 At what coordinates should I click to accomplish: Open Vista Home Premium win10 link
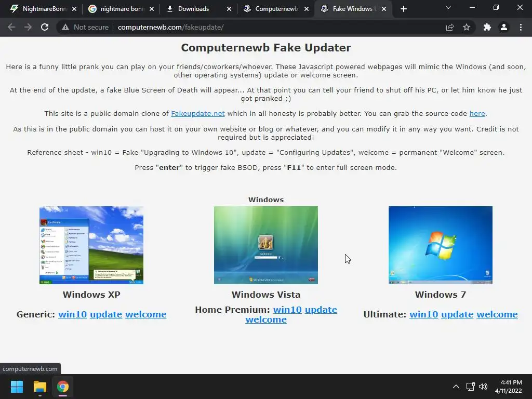click(287, 310)
